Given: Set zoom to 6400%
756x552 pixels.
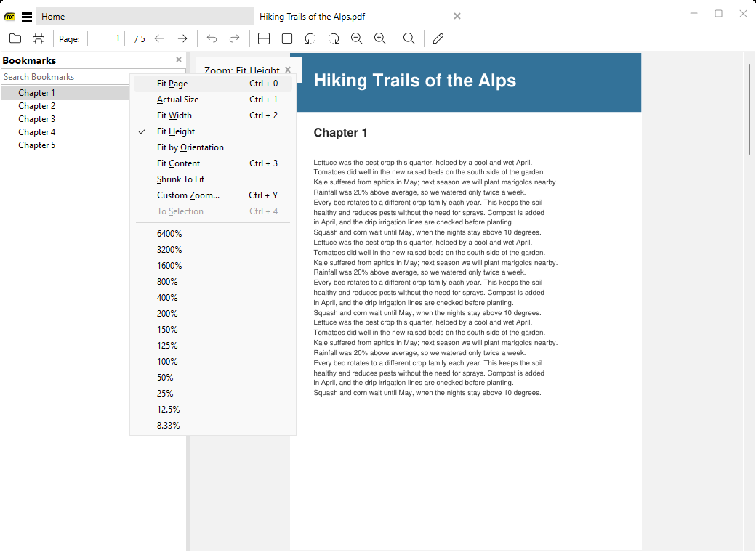Looking at the screenshot, I should (x=212, y=234).
